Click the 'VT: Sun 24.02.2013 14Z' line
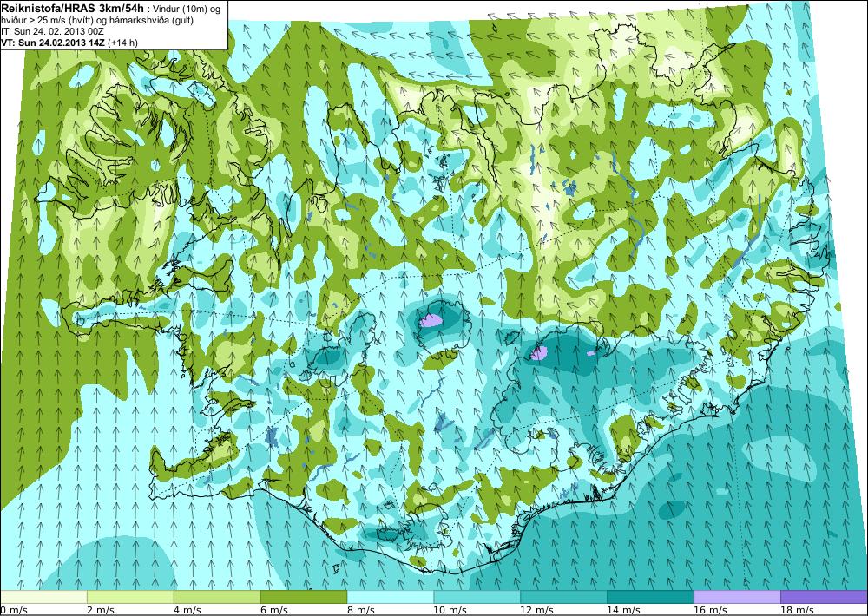This screenshot has width=868, height=616. 54,42
